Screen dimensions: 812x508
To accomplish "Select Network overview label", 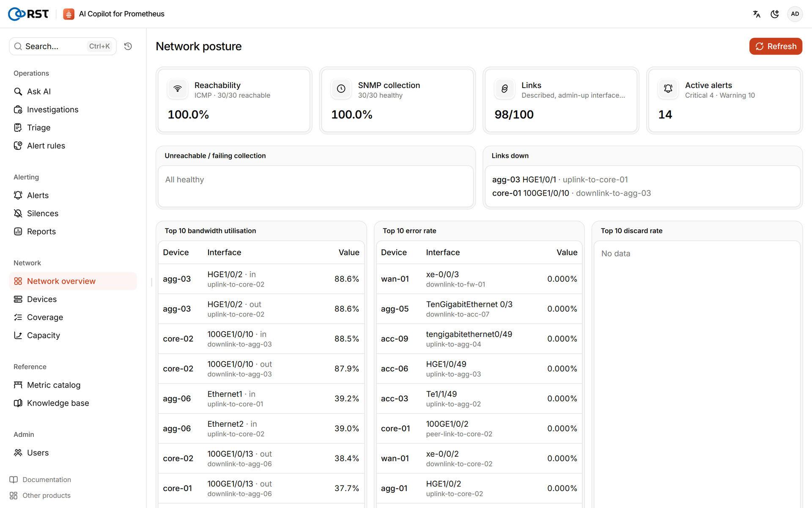I will click(x=61, y=281).
